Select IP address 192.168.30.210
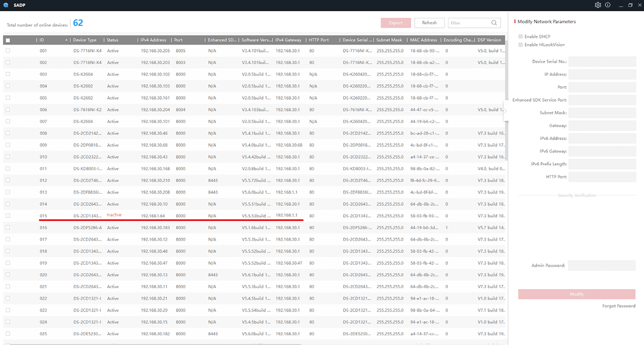 coord(156,180)
